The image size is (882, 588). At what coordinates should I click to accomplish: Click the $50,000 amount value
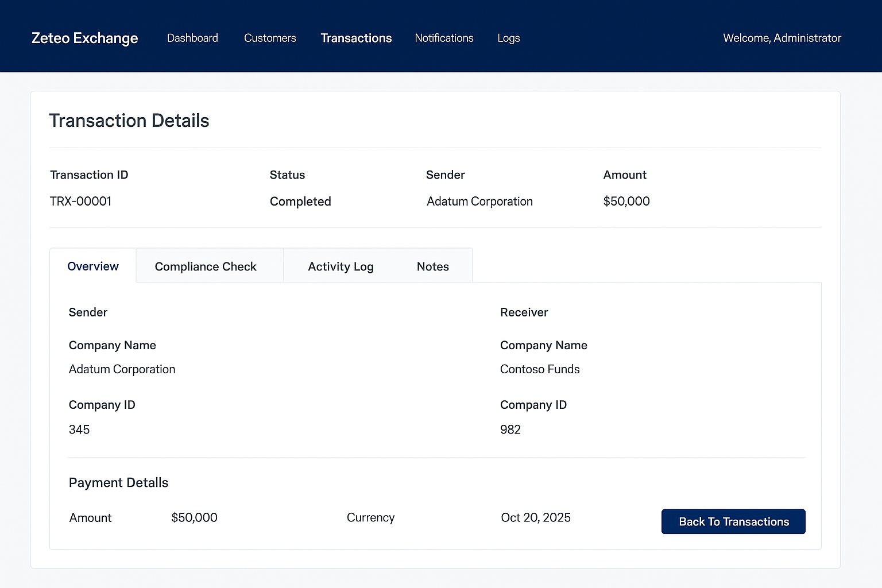626,201
